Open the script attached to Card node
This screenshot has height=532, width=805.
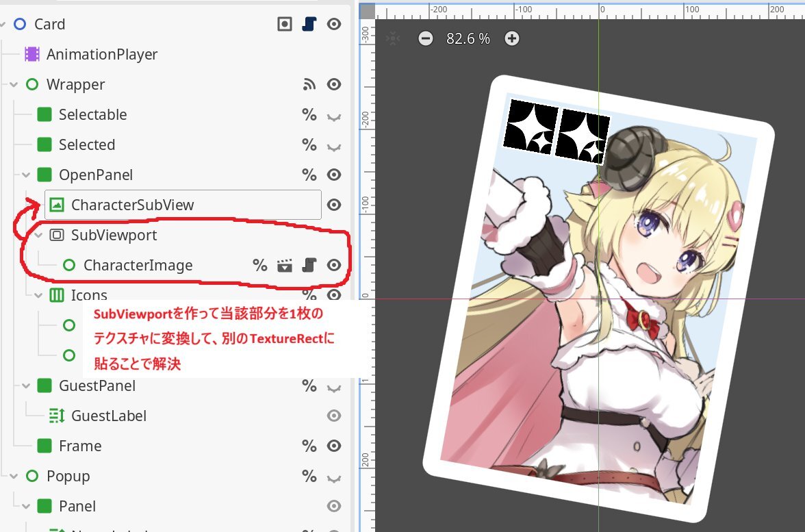click(309, 24)
